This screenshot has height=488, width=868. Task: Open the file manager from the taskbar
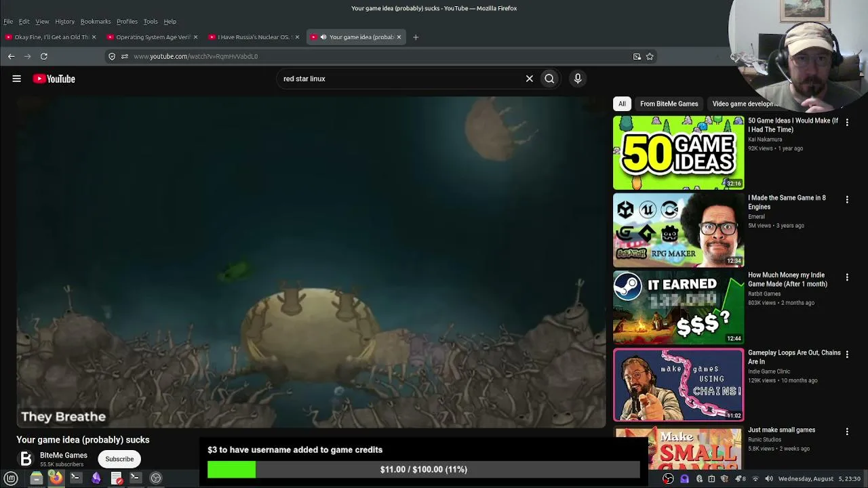(36, 478)
